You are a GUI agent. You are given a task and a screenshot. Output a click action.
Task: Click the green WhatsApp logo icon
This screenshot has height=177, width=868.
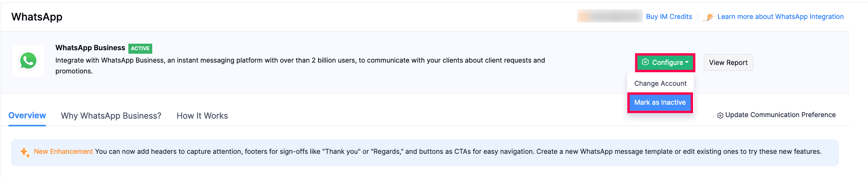coord(28,61)
